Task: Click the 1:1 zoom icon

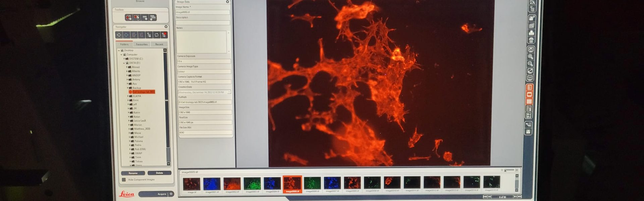Action: click(x=530, y=78)
